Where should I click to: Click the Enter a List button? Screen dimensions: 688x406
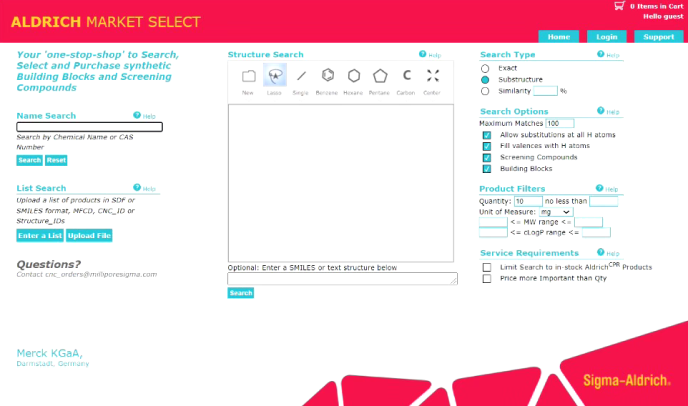tap(40, 236)
